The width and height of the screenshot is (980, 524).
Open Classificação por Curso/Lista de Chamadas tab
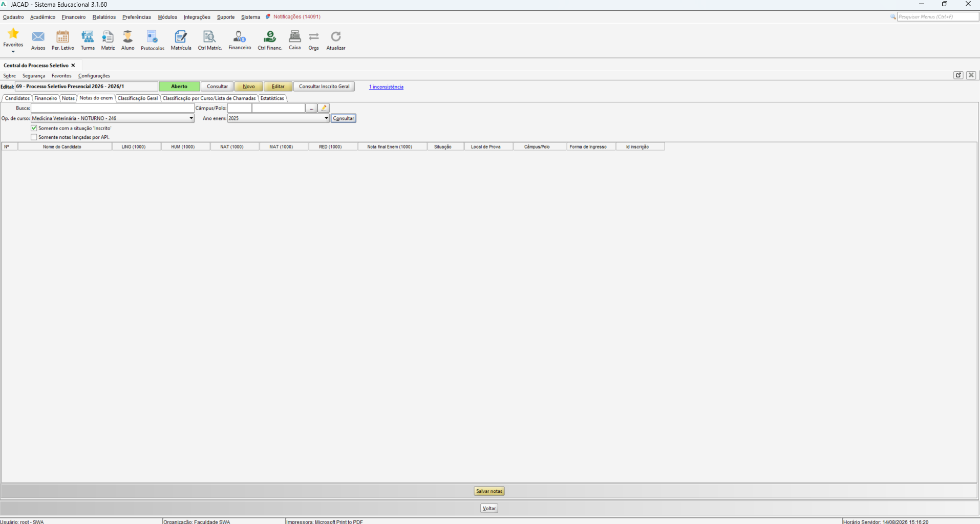[209, 98]
